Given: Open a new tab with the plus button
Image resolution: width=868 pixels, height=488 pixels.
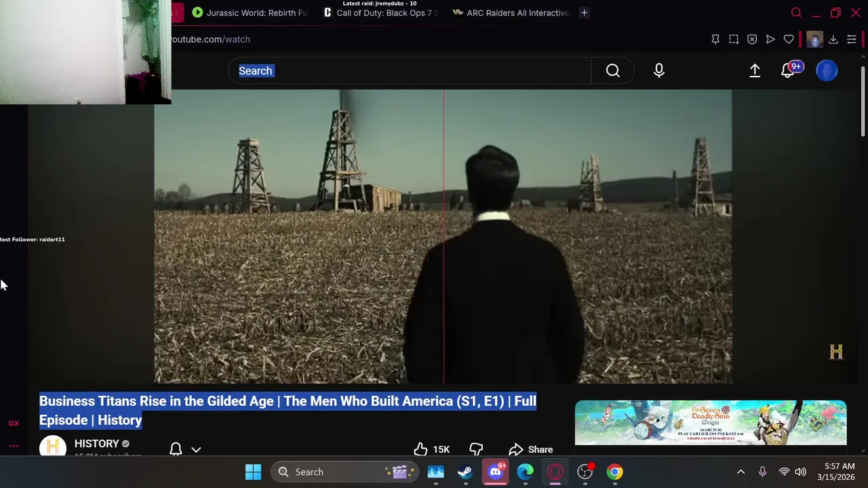Looking at the screenshot, I should [x=584, y=13].
